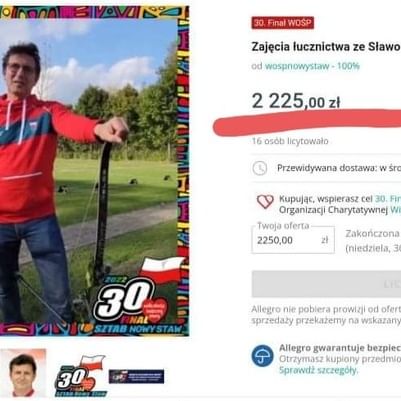Click the charity heart icon
Screen dimensions: 401x401
(265, 202)
